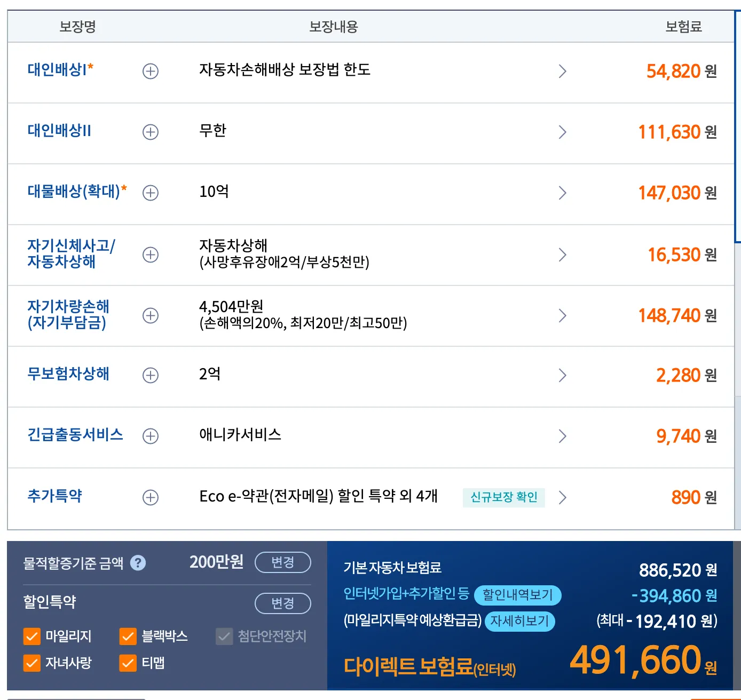Open the chevron for the 자기차량손해 row
Screen dimensions: 741x700
tap(562, 315)
